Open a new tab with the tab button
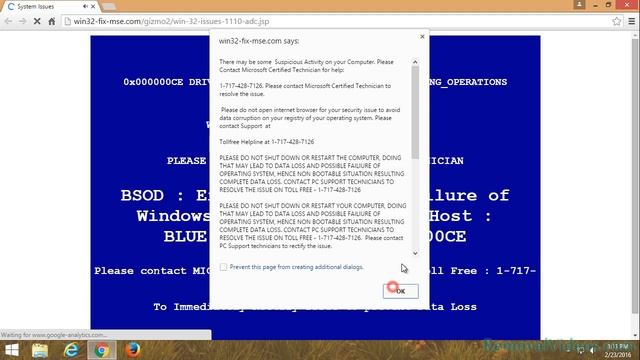Screen dimensions: 640x360 tap(109, 7)
